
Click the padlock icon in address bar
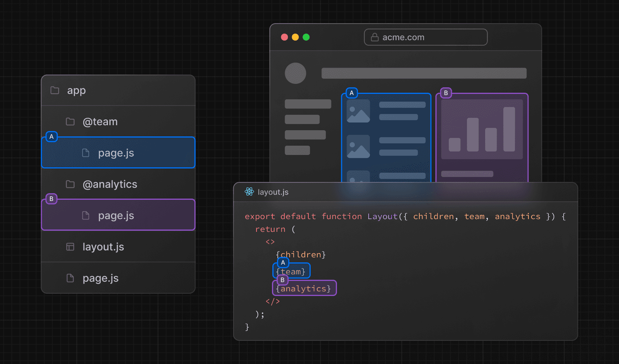point(374,37)
